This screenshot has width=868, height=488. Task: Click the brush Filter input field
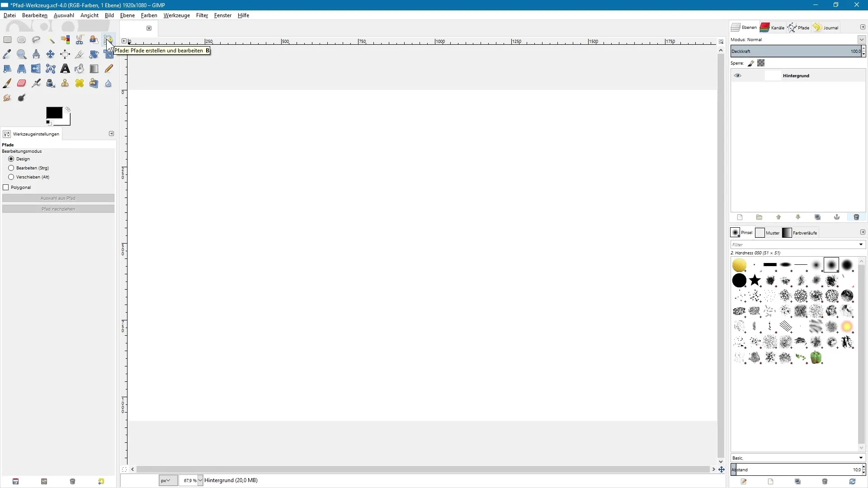pyautogui.click(x=794, y=244)
